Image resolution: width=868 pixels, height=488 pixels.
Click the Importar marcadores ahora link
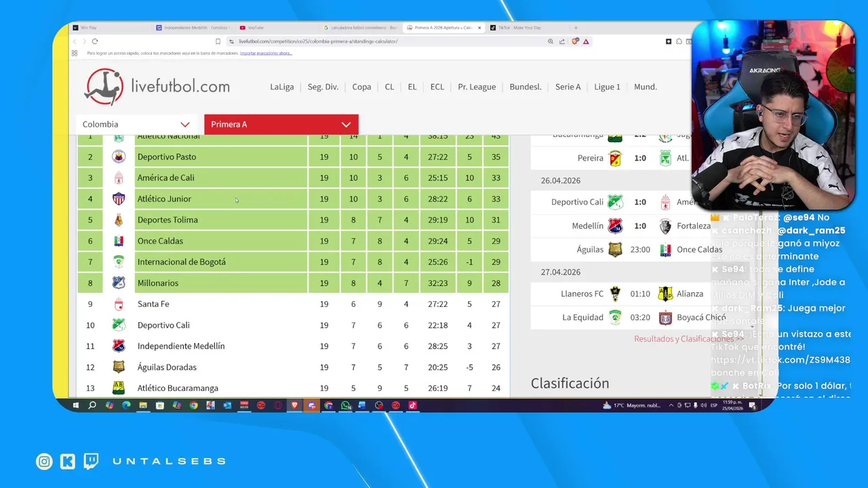[x=266, y=53]
